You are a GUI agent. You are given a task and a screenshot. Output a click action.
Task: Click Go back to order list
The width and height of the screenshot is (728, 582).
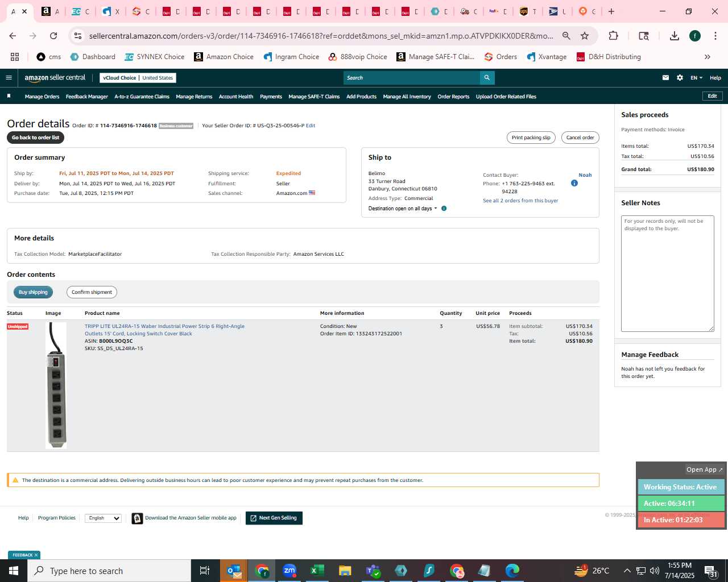35,138
